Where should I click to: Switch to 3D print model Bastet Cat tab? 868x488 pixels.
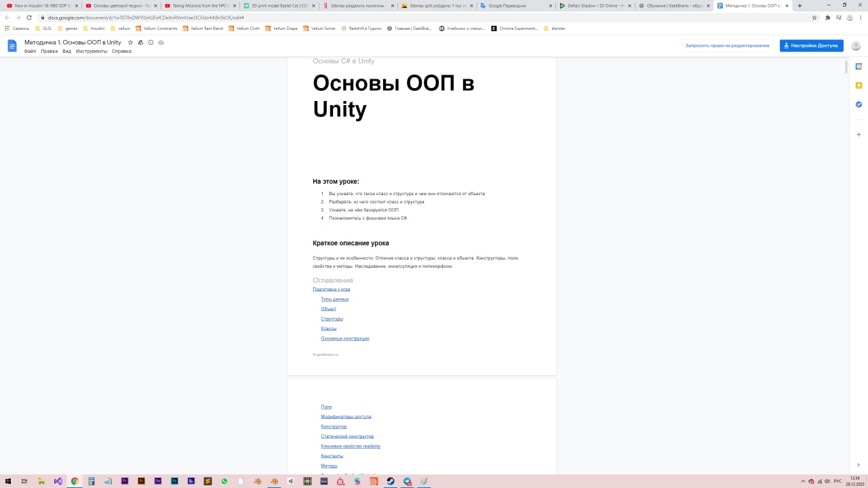(279, 5)
